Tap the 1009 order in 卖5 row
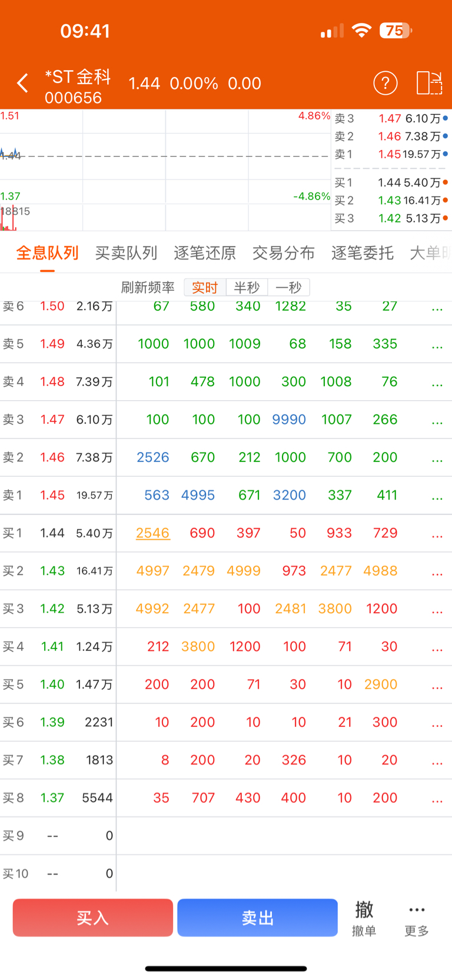This screenshot has width=452, height=980. pyautogui.click(x=245, y=344)
